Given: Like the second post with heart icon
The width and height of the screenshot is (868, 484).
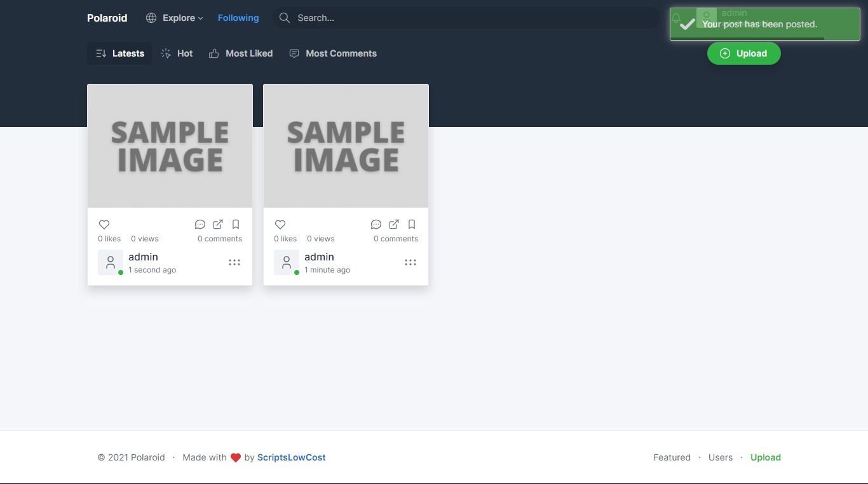Looking at the screenshot, I should 280,224.
